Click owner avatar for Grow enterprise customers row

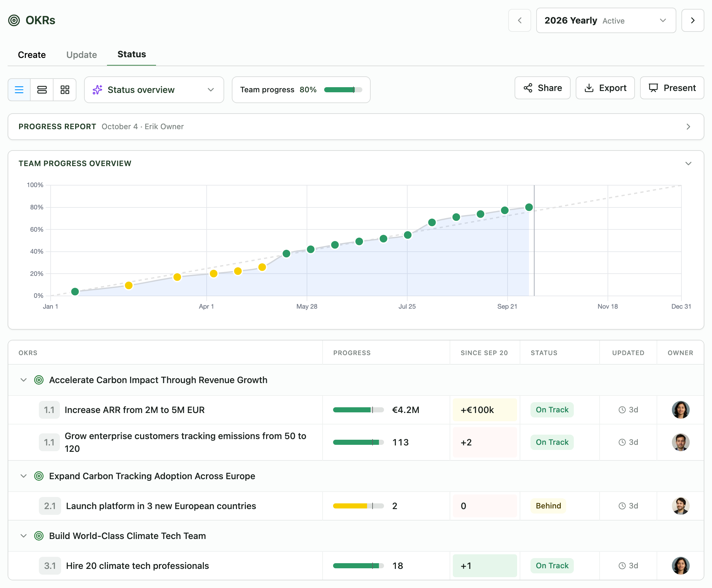click(x=680, y=442)
